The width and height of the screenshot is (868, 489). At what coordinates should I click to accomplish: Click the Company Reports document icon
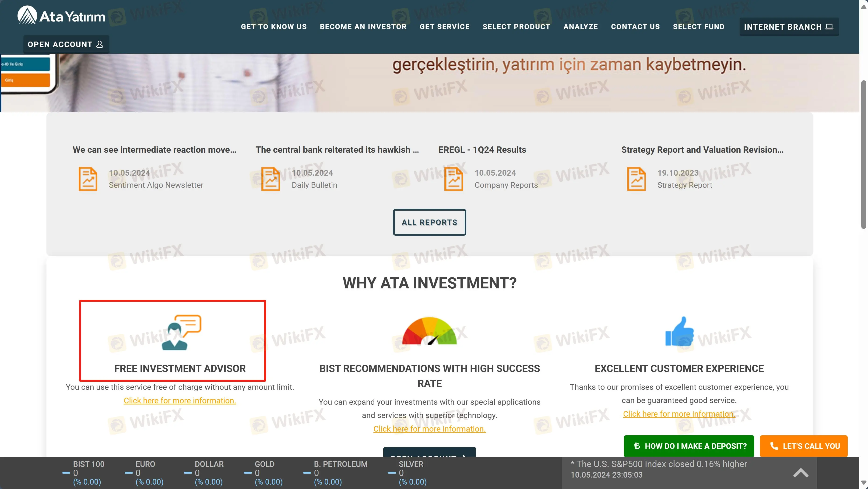[453, 179]
